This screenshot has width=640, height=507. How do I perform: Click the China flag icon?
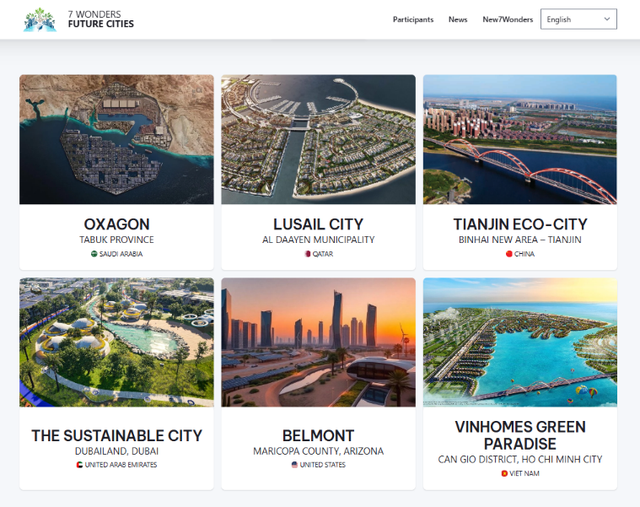coord(509,254)
